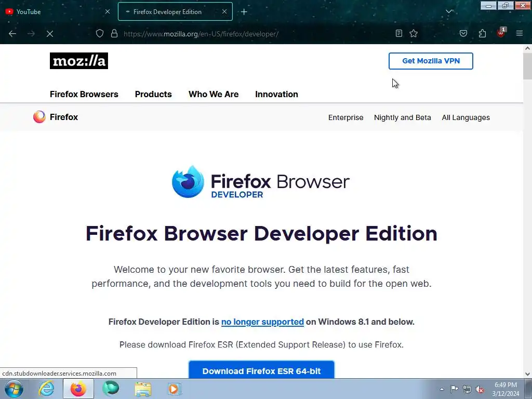Image resolution: width=532 pixels, height=399 pixels.
Task: Launch Internet Explorer from taskbar
Action: pyautogui.click(x=46, y=389)
